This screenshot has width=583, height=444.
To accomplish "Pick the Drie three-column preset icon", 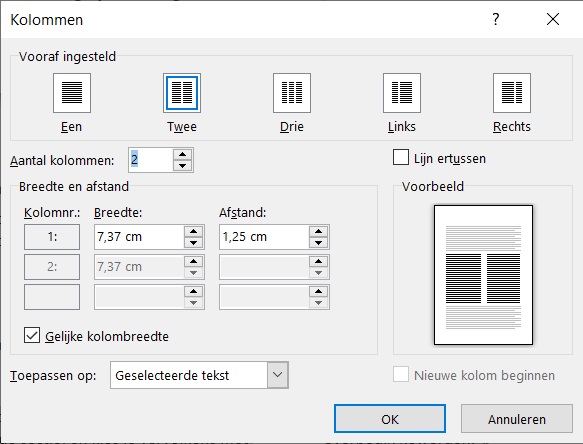I will click(x=292, y=93).
